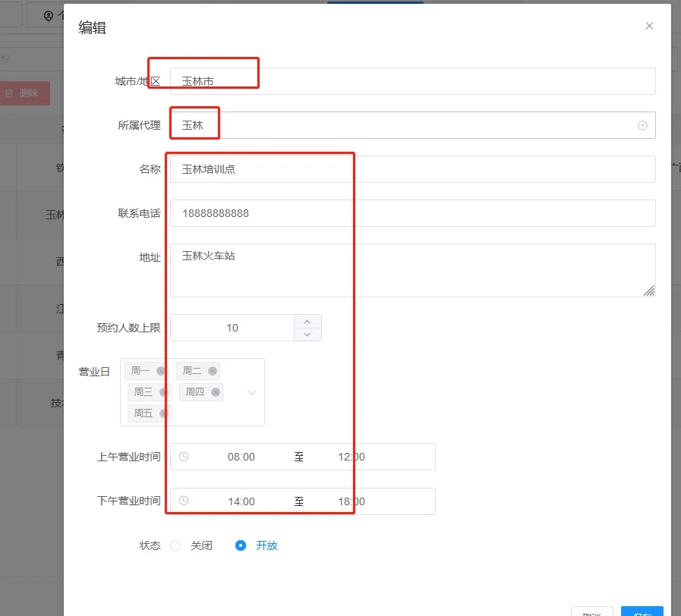This screenshot has width=681, height=616.
Task: Remove the 周二 tag from 营业日
Action: click(x=213, y=371)
